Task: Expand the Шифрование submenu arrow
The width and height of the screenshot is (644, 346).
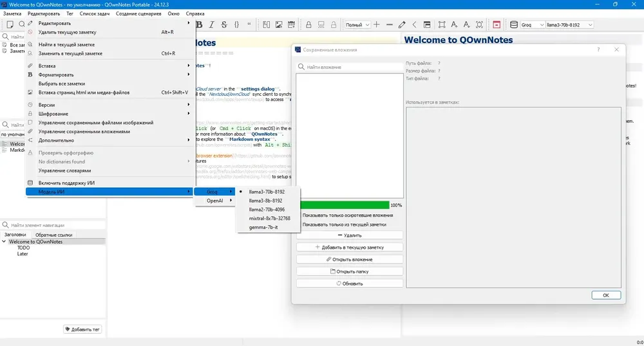Action: 189,114
